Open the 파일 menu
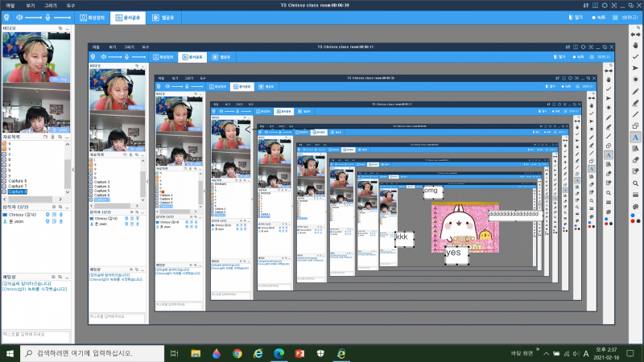Screen dimensions: 644x362 10,5
